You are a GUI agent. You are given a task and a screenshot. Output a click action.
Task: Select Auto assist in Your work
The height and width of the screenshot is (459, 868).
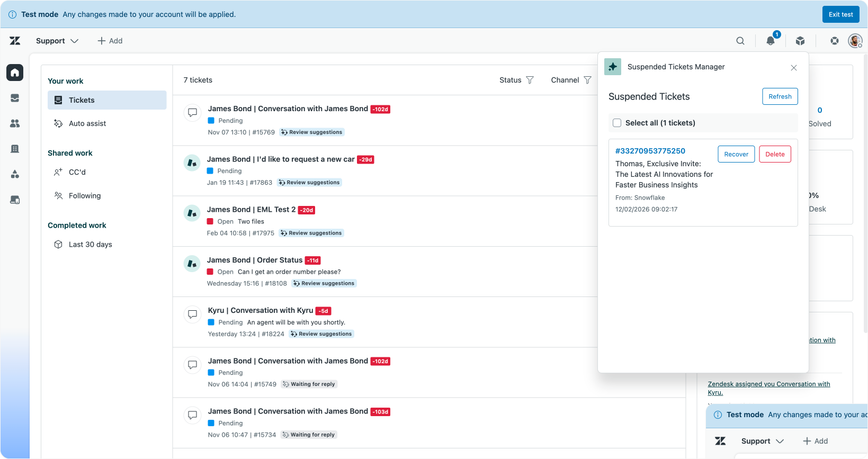[x=87, y=123]
